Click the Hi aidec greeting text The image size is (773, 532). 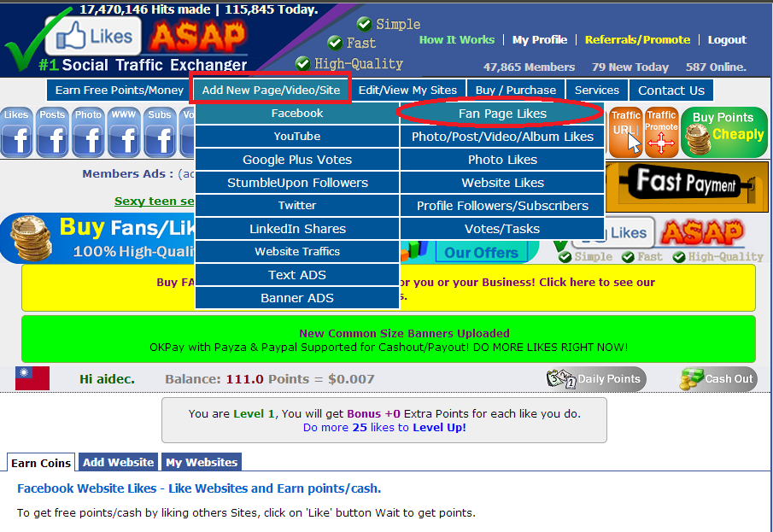[107, 379]
